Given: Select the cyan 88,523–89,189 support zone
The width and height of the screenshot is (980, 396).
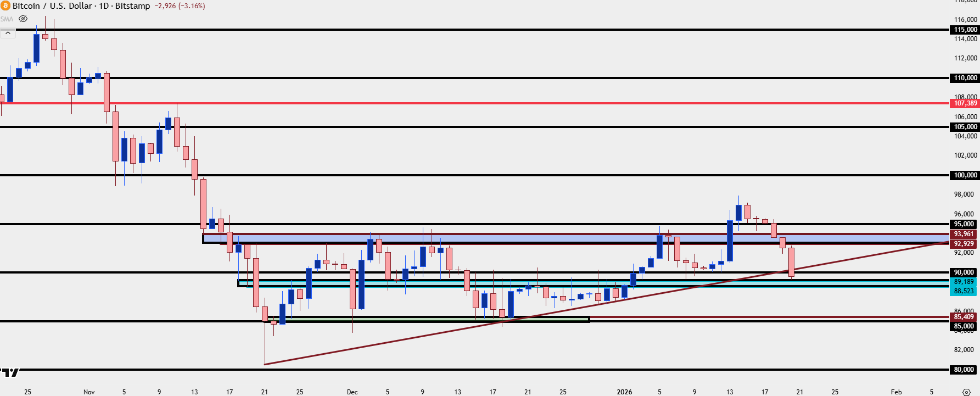Looking at the screenshot, I should (x=593, y=283).
